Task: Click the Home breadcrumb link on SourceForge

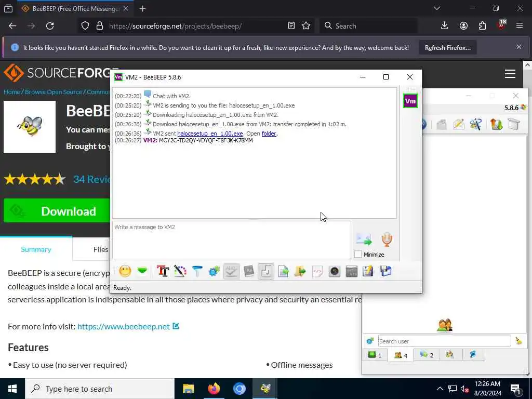Action: click(11, 92)
